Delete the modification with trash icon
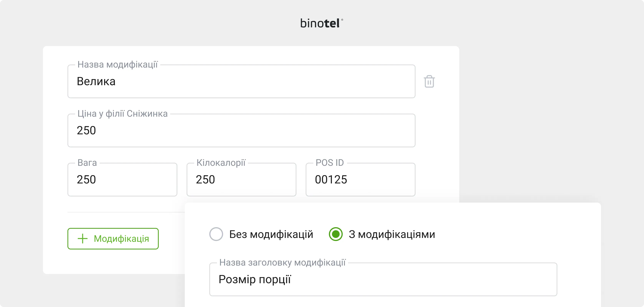Viewport: 644px width, 307px height. pos(429,82)
